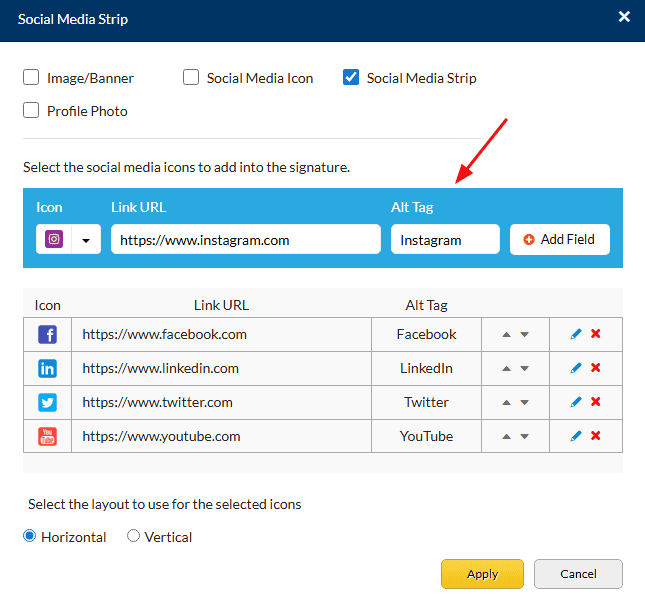Click the pencil edit icon for Facebook row
Image resolution: width=645 pixels, height=612 pixels.
576,334
